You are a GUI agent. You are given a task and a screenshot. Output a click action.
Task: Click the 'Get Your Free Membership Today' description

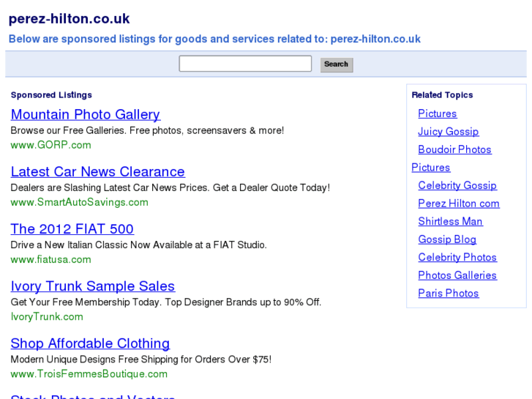coord(166,302)
